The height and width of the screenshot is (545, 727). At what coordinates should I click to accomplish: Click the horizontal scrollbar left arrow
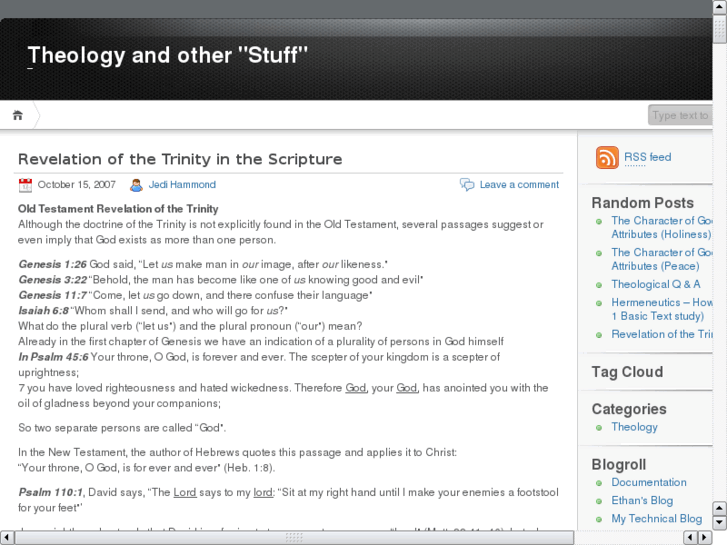click(8, 537)
